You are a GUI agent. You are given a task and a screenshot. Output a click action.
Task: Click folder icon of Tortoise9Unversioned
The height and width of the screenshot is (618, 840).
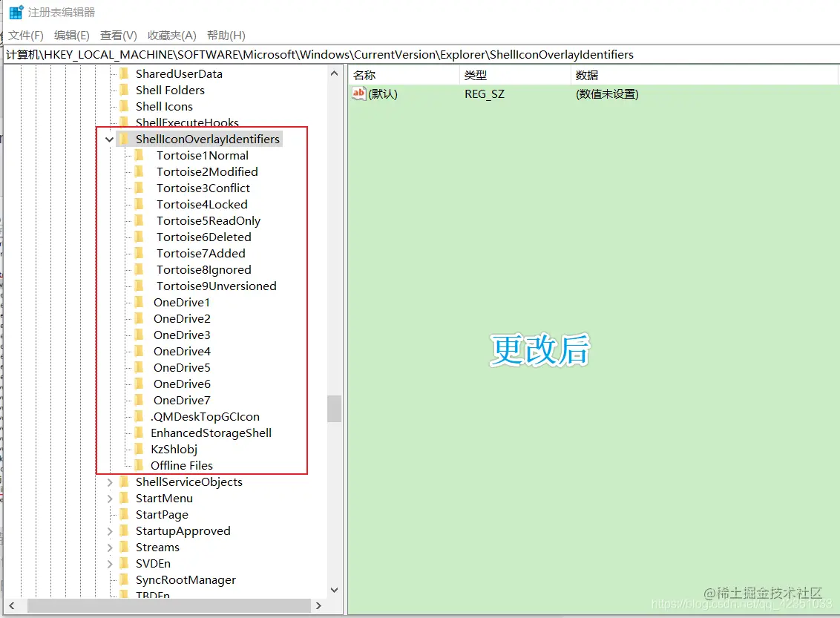140,286
